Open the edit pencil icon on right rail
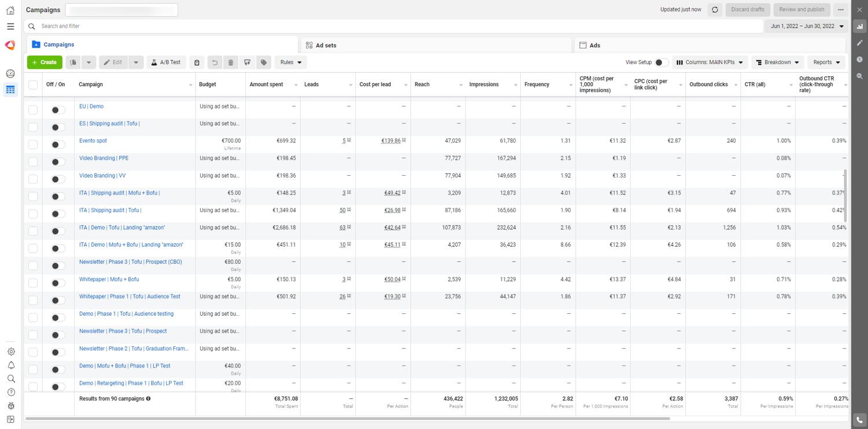Viewport: 868px width, 429px height. [860, 43]
